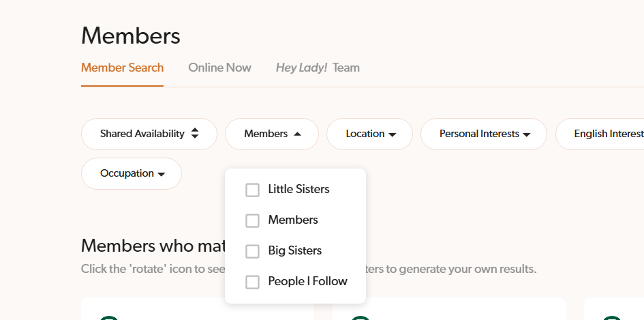The height and width of the screenshot is (320, 644).
Task: Switch to the Online Now tab
Action: click(x=219, y=68)
